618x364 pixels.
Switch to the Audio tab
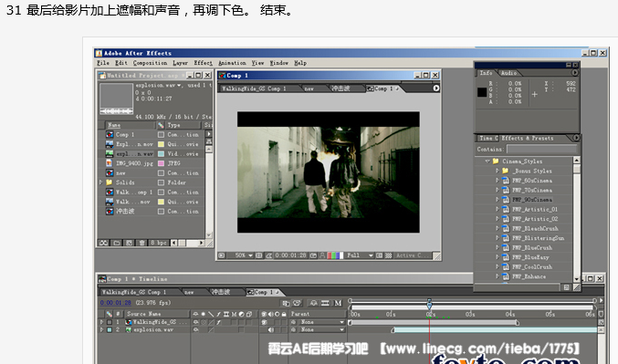pos(508,73)
